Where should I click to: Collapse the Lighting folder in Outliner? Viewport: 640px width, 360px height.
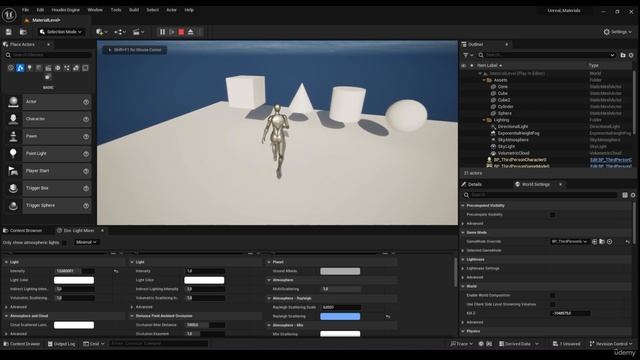tap(484, 120)
